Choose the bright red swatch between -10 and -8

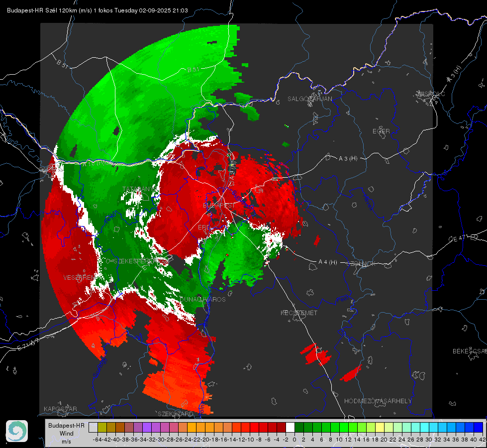254,427
